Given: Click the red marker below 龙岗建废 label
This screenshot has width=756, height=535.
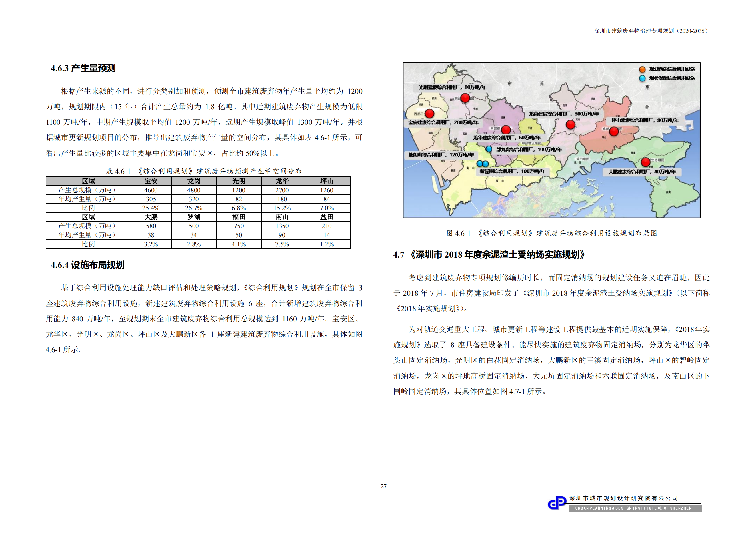Looking at the screenshot, I should 571,124.
